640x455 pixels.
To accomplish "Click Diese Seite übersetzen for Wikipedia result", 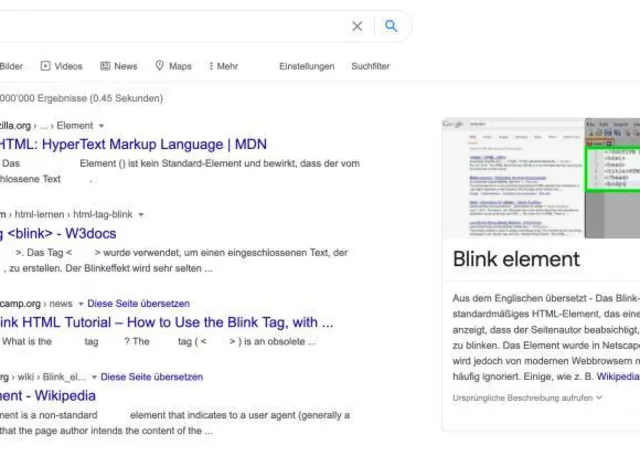I will 152,377.
